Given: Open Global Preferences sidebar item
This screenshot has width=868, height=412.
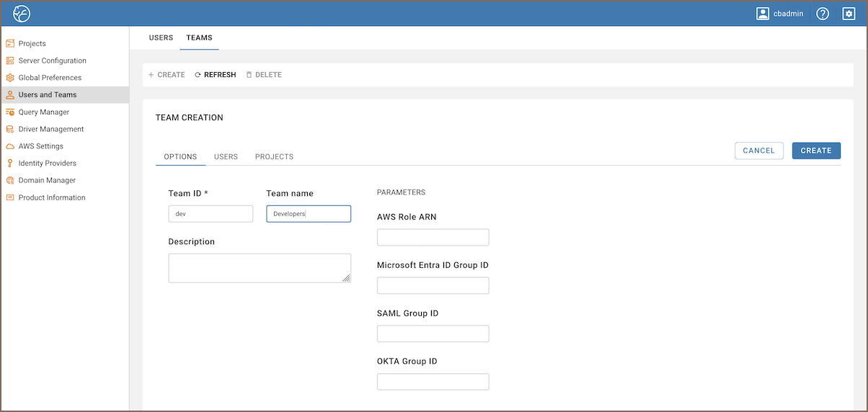Looking at the screenshot, I should pos(50,78).
